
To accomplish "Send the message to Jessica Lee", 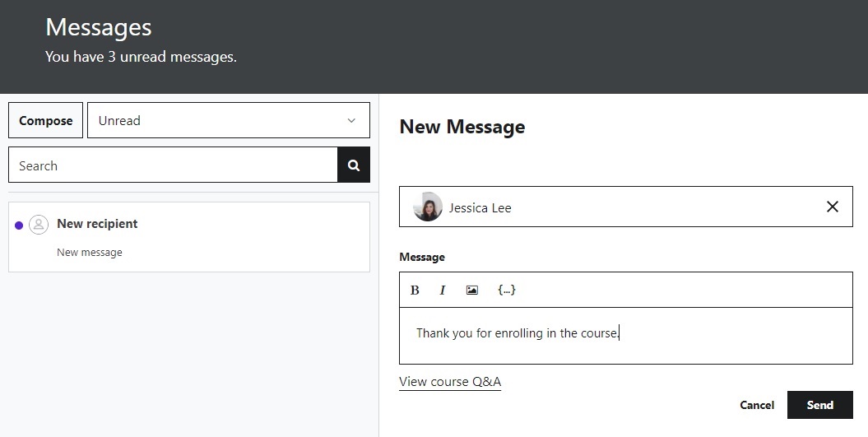I will (819, 405).
